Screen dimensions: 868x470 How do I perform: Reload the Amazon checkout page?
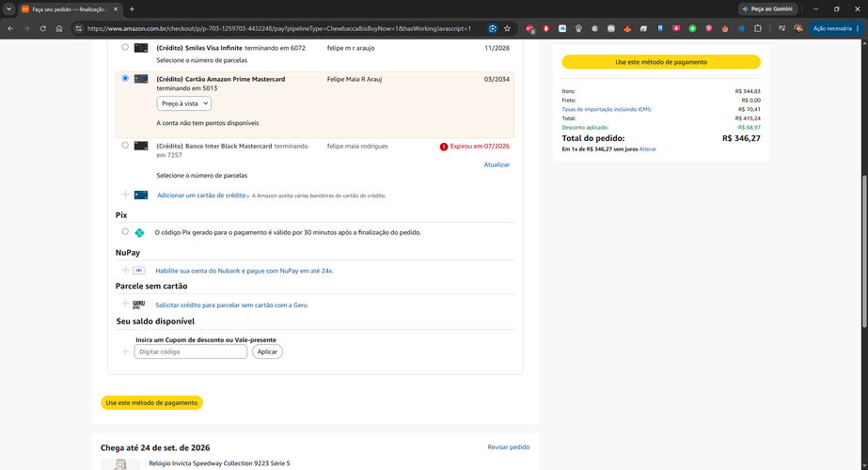click(42, 28)
